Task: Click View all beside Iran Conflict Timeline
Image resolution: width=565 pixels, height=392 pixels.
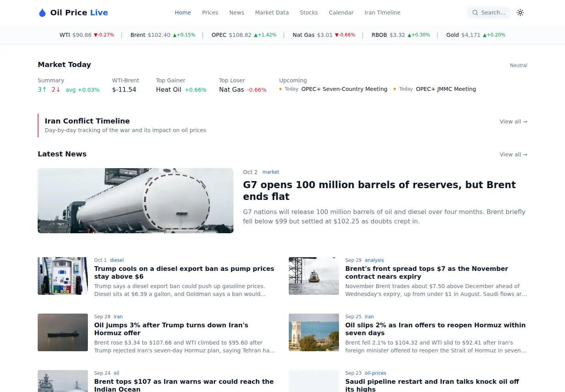Action: tap(513, 122)
